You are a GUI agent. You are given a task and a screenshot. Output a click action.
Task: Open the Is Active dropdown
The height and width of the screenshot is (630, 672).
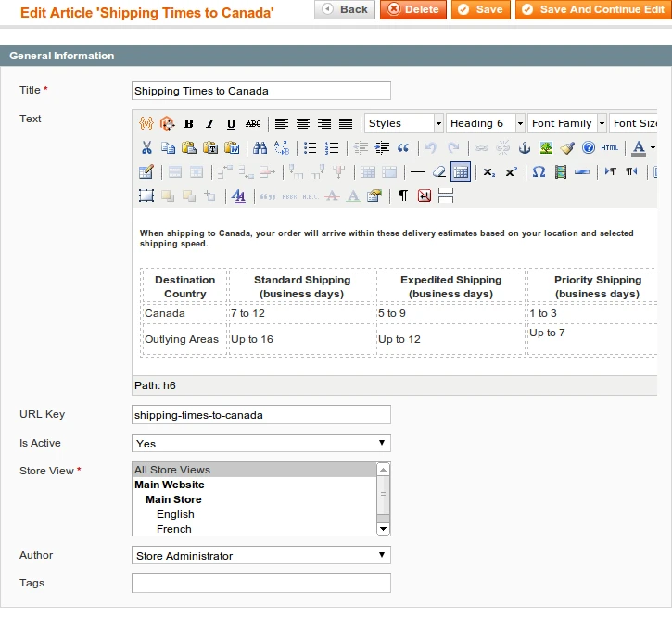260,444
